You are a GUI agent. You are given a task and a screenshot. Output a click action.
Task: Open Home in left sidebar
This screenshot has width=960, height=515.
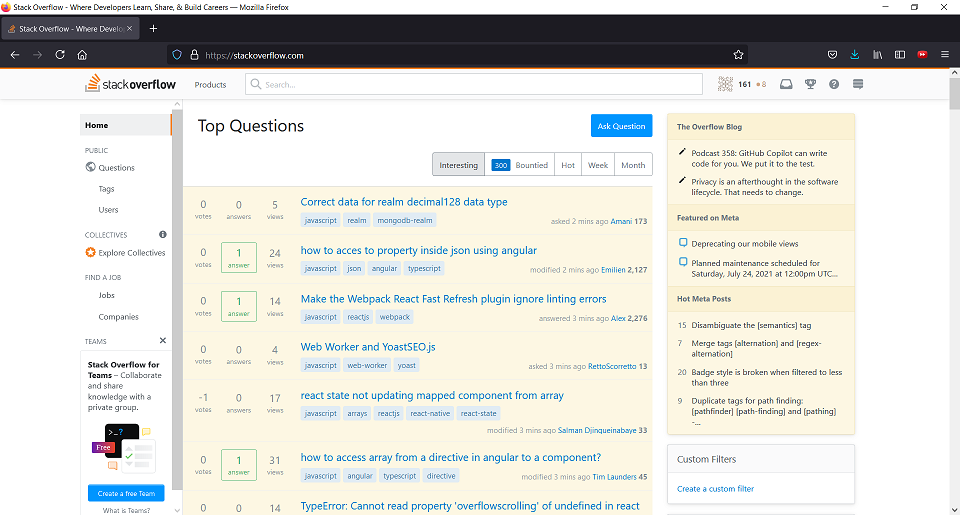(x=126, y=125)
